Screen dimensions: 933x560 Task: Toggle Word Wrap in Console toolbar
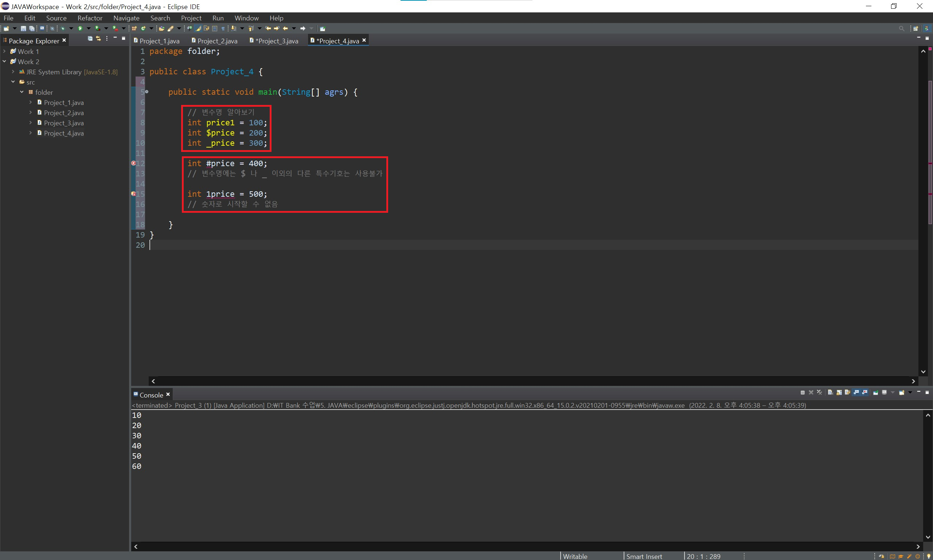click(847, 392)
